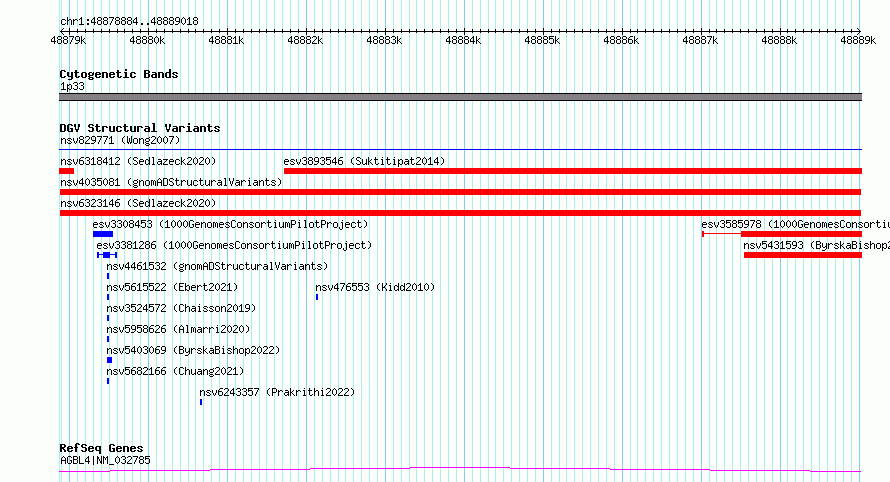
Task: Click the 48879k ruler tick label
Action: [x=68, y=40]
